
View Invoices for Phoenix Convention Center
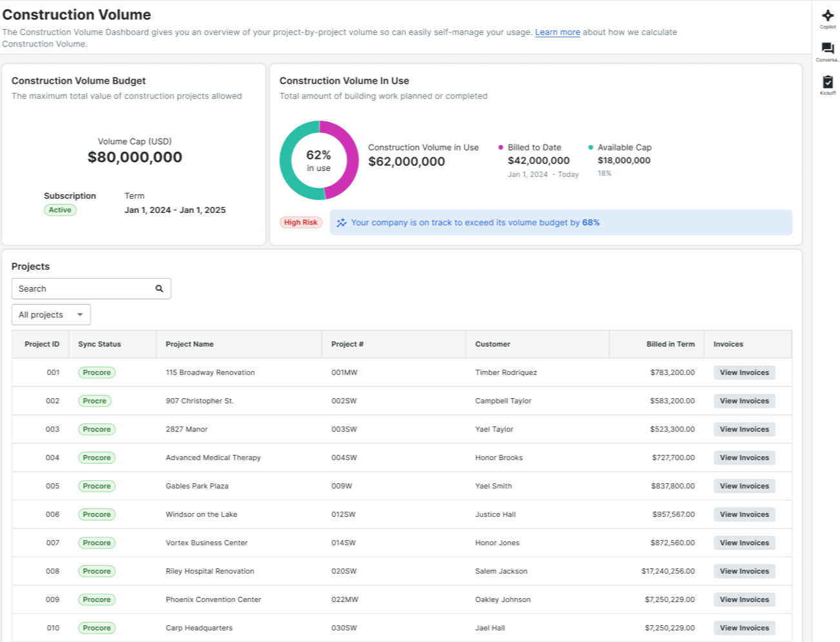pos(744,599)
